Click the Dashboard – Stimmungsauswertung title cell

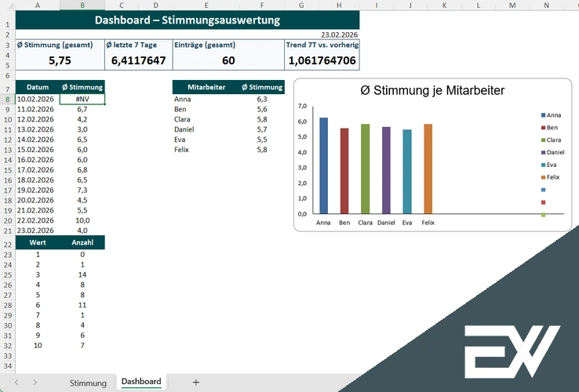(188, 20)
